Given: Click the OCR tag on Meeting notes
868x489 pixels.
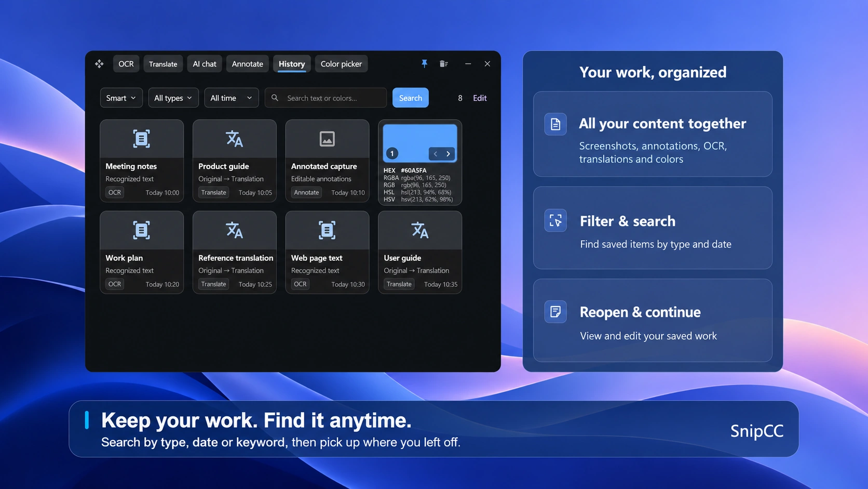Looking at the screenshot, I should pos(115,192).
